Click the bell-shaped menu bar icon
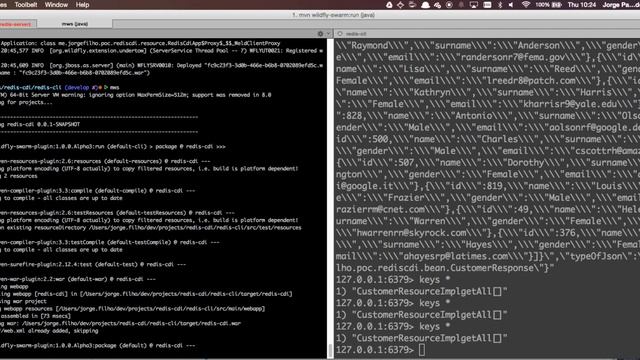This screenshot has height=360, width=640. 425,5
